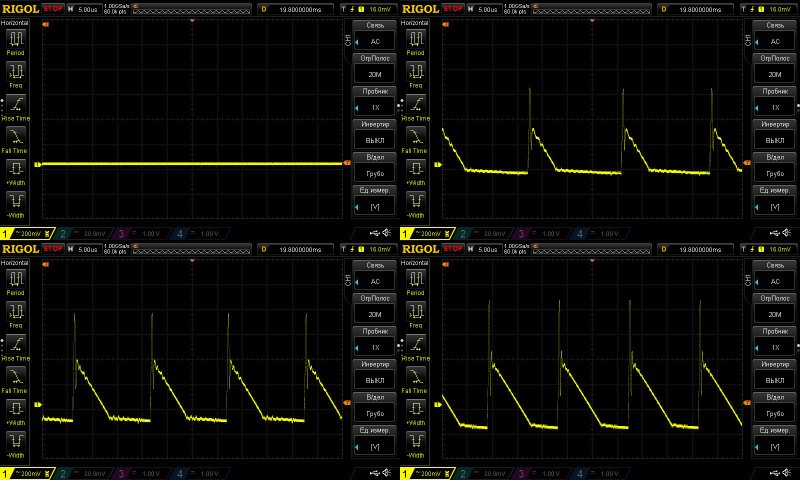Click D 19.8000000ms delay in top-left scope

(295, 9)
